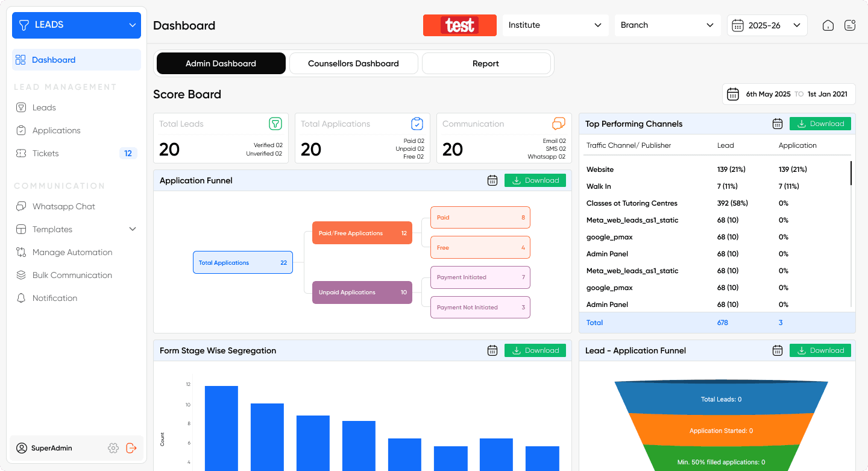The image size is (868, 471).
Task: Open calendar icon in Application Funnel header
Action: coord(492,180)
